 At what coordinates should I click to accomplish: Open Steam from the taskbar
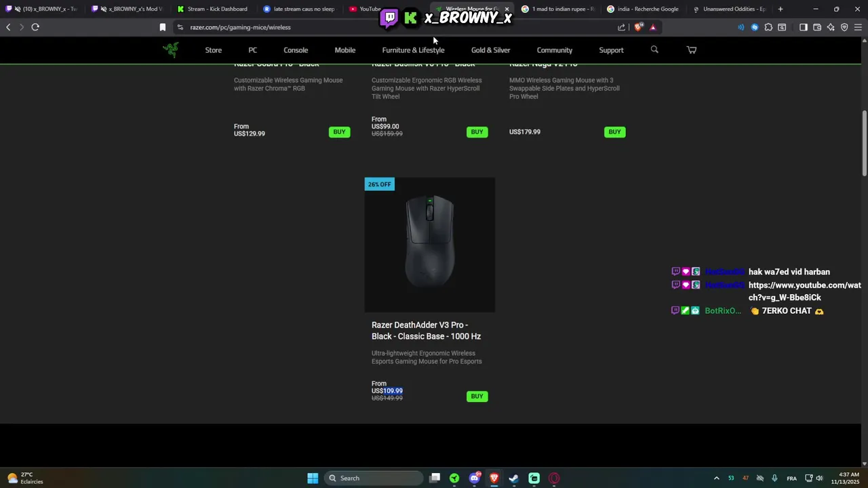pos(514,478)
